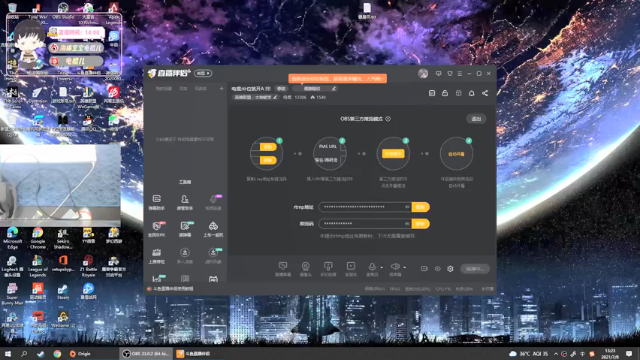Expand the speaker options arrow

(404, 267)
